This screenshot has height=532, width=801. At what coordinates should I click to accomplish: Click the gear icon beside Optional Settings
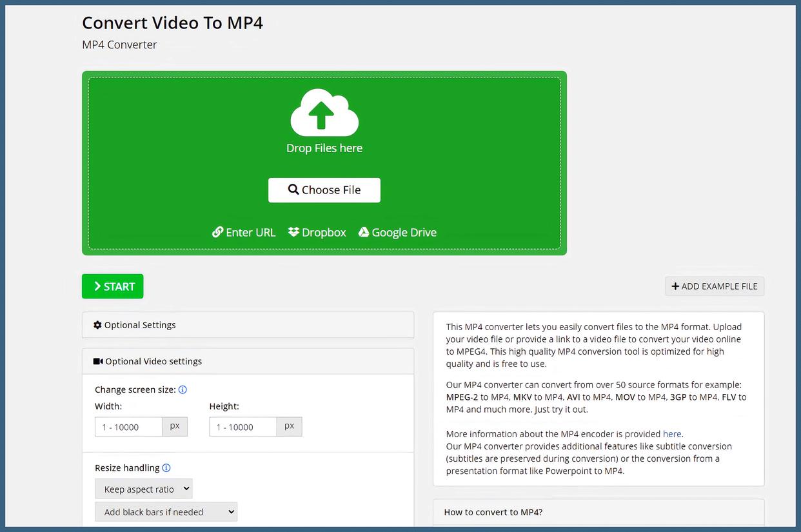(97, 325)
